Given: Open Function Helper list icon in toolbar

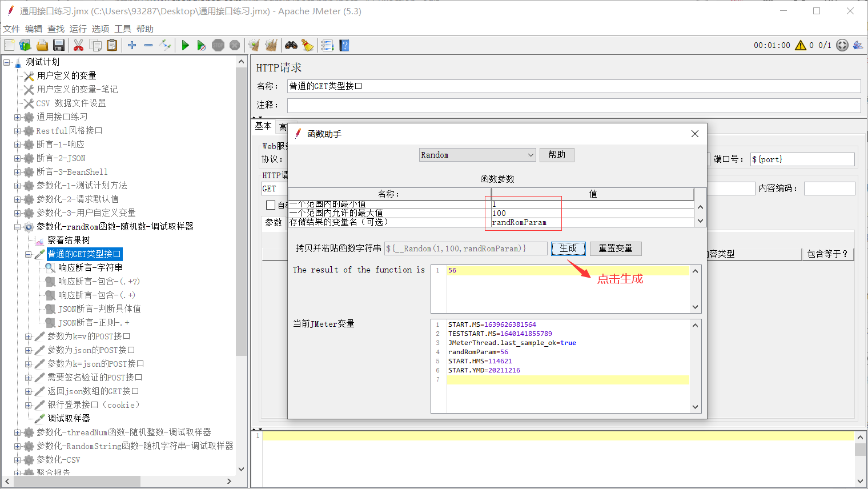Looking at the screenshot, I should 327,45.
